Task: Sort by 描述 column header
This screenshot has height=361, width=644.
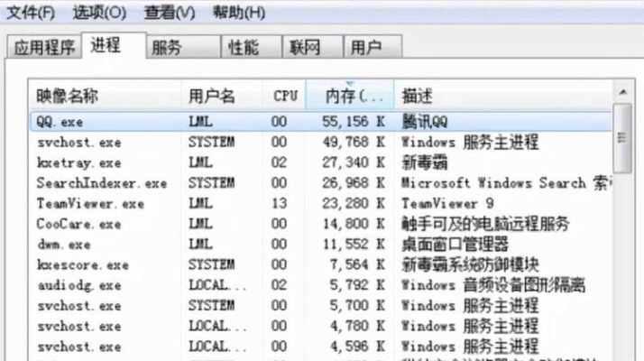Action: pos(503,96)
